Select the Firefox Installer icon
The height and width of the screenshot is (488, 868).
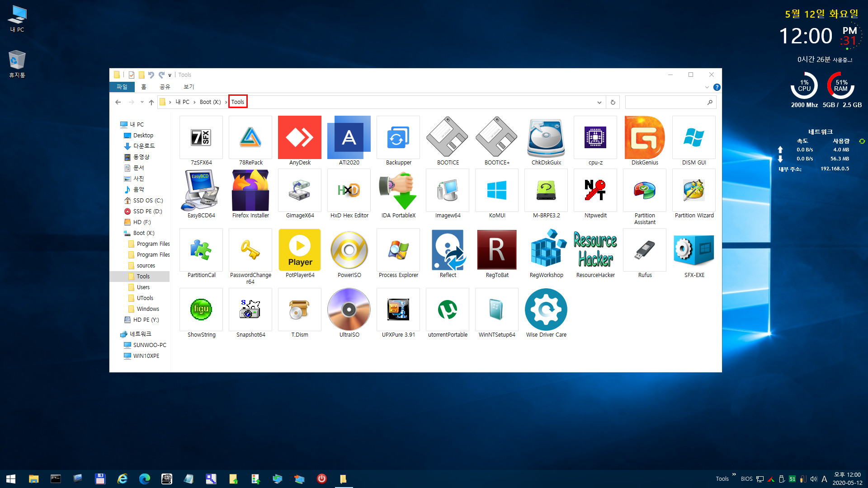(x=250, y=190)
